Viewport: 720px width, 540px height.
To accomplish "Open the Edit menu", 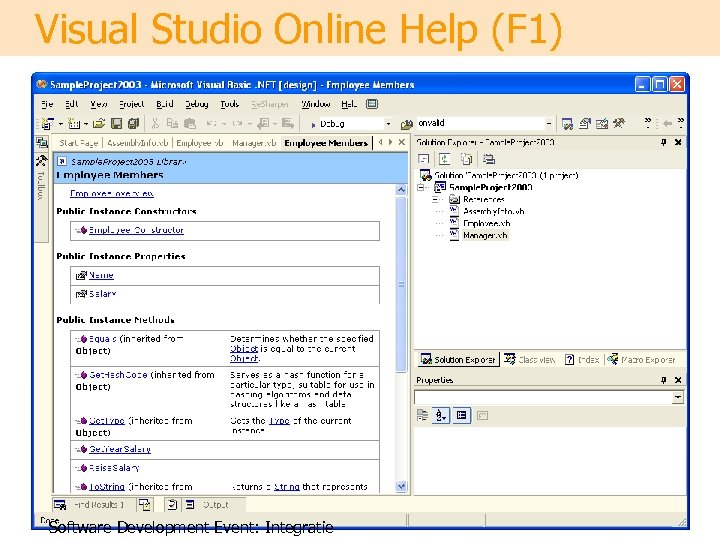I will pos(72,104).
